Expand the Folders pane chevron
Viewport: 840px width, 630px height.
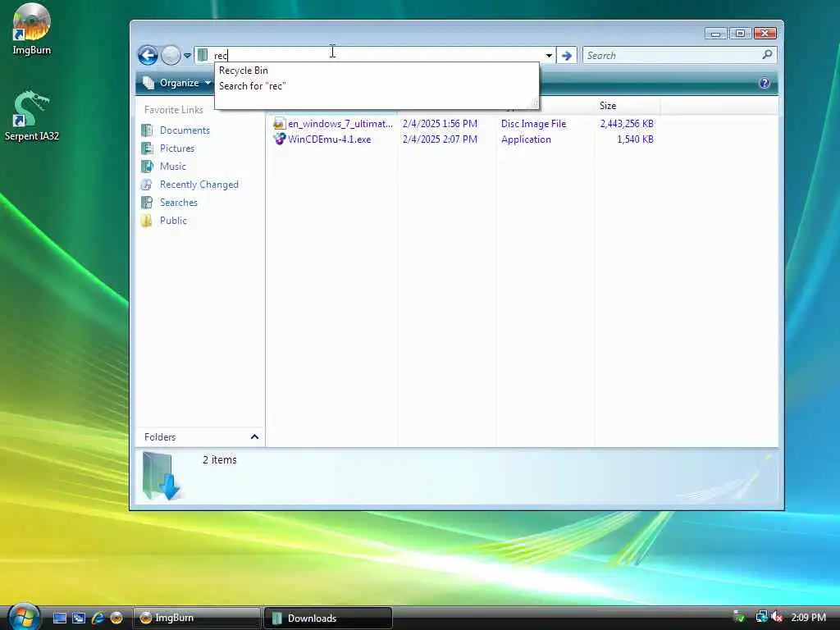pyautogui.click(x=255, y=436)
